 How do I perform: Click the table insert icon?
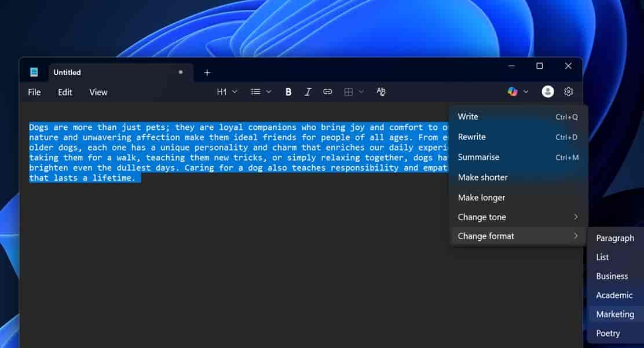click(348, 92)
